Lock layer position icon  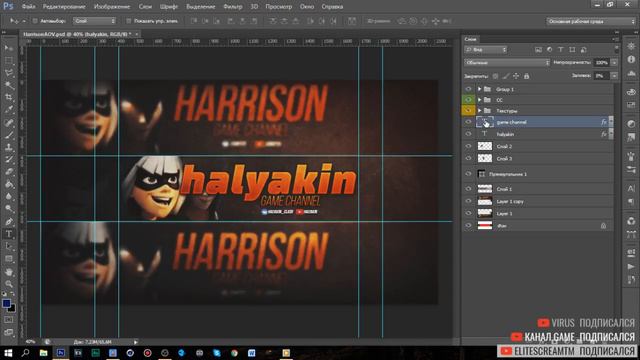pos(516,76)
